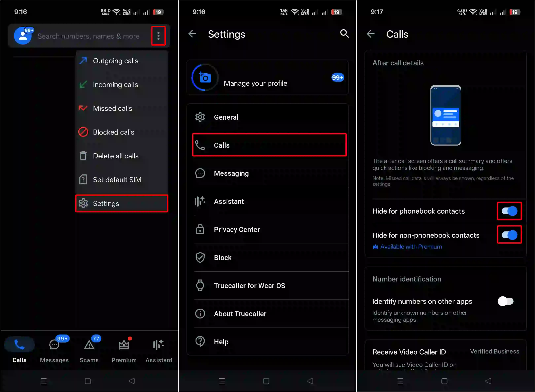Tap the Messaging chat bubble icon

coord(200,173)
